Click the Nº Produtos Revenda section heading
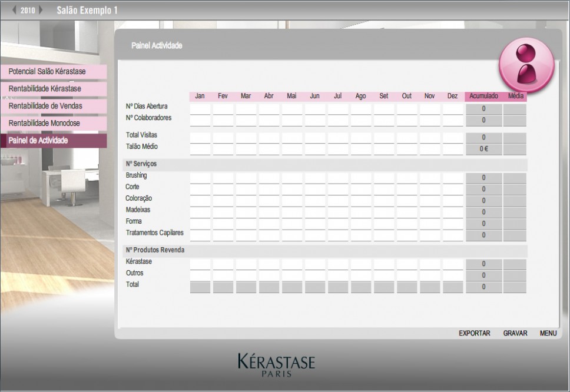This screenshot has width=570, height=392. (155, 250)
